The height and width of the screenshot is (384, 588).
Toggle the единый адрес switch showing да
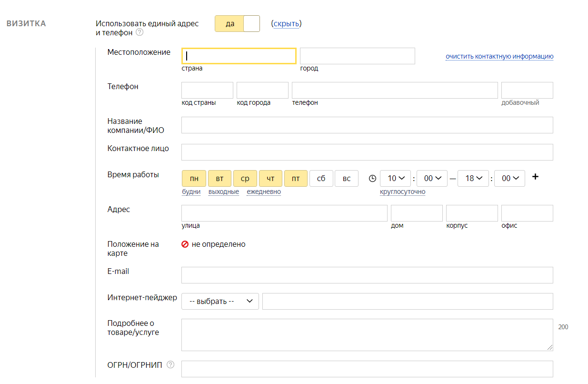click(x=237, y=24)
